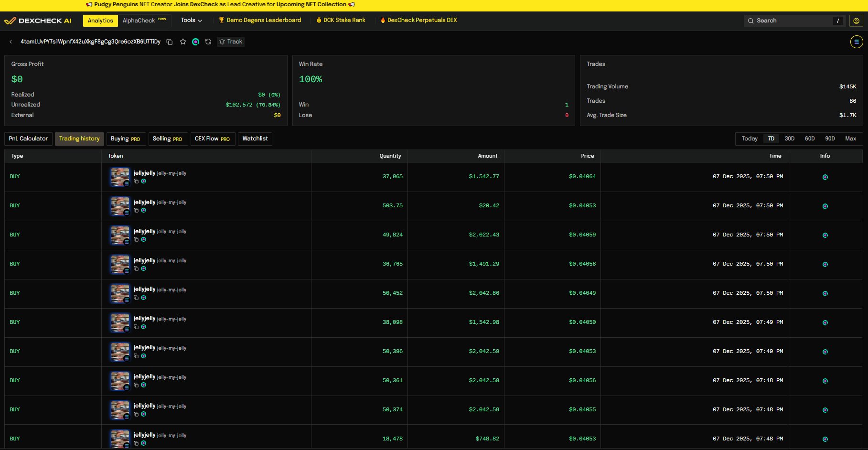Open the Demo Degens Leaderboard link
The height and width of the screenshot is (450, 868).
pos(260,20)
